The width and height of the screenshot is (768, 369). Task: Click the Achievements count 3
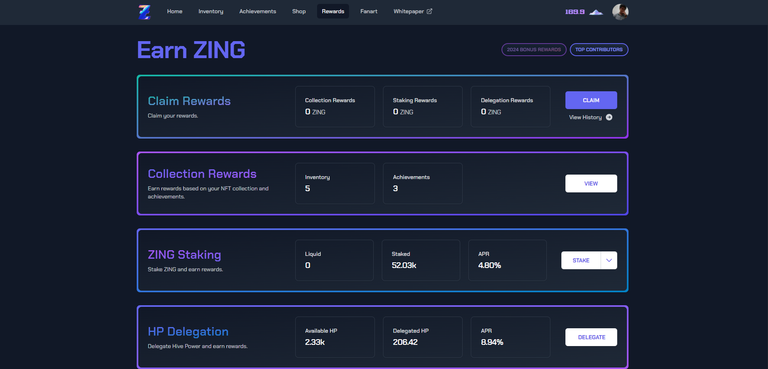[x=395, y=188]
